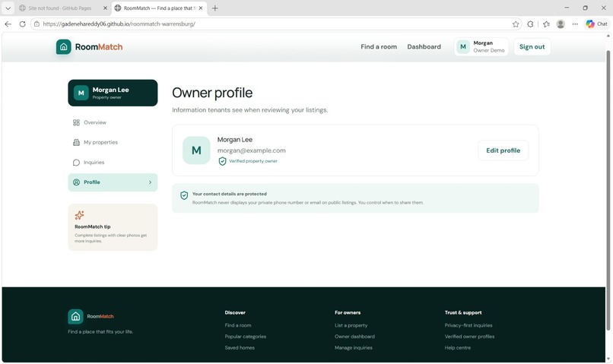Sign out of RoomMatch
The width and height of the screenshot is (613, 364).
[x=532, y=47]
